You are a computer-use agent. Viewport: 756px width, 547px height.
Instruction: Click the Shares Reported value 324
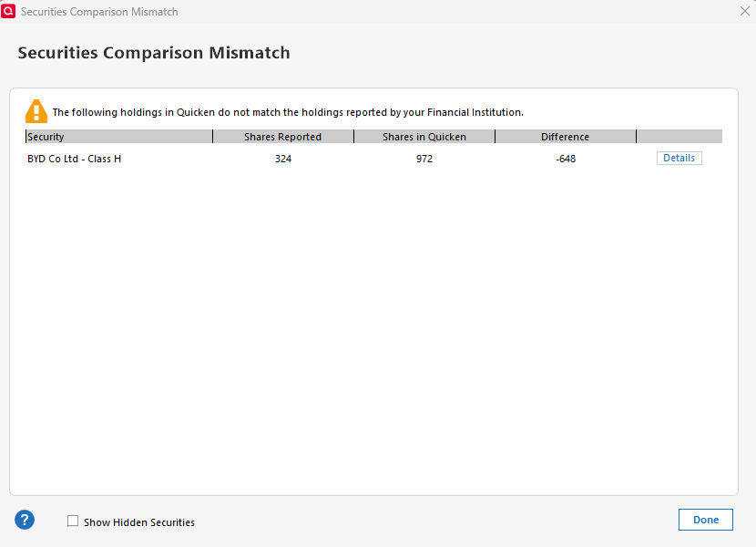283,159
